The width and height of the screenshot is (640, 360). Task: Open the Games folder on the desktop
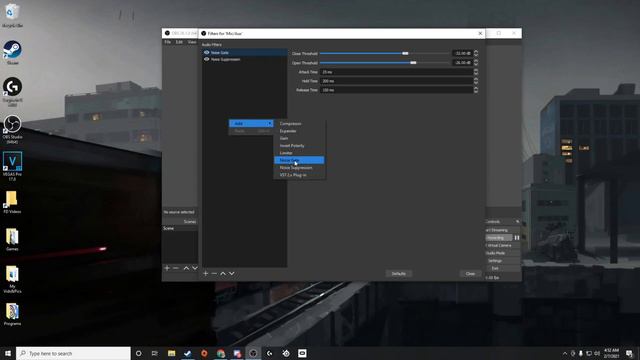tap(12, 240)
